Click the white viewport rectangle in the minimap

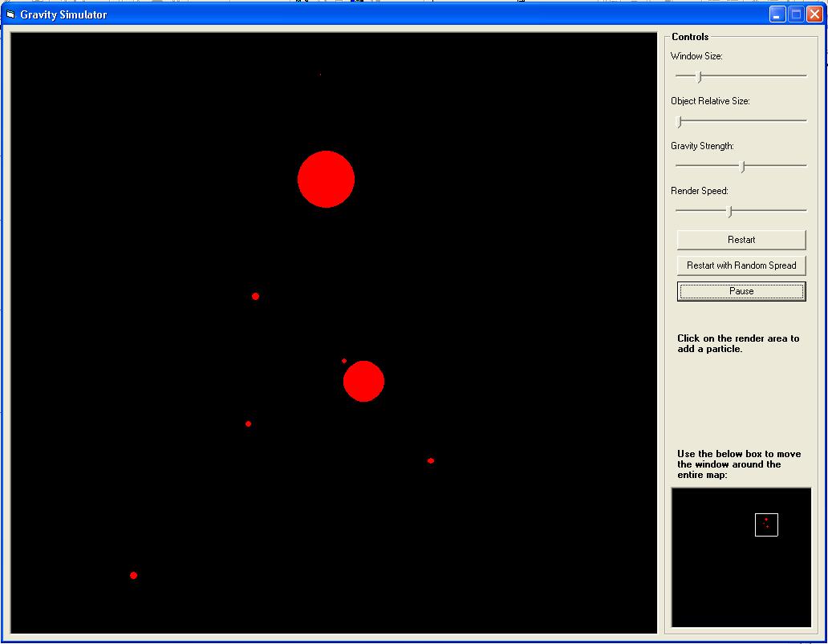point(766,525)
